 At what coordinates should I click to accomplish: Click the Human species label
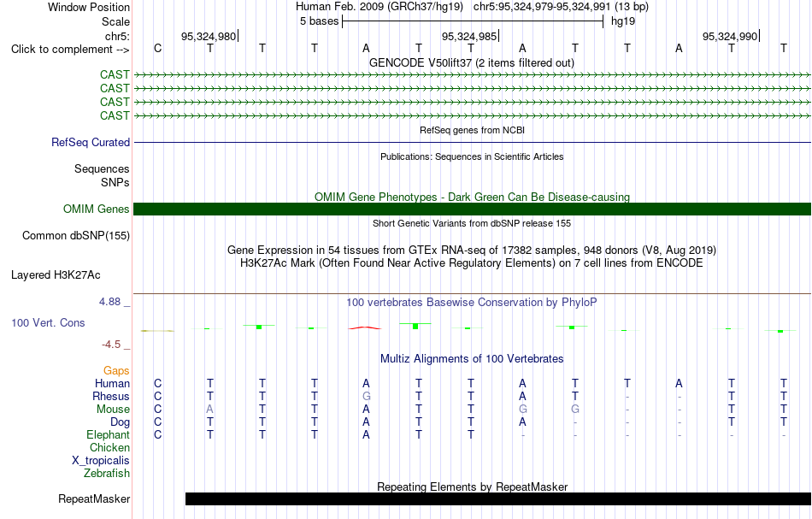tap(112, 384)
